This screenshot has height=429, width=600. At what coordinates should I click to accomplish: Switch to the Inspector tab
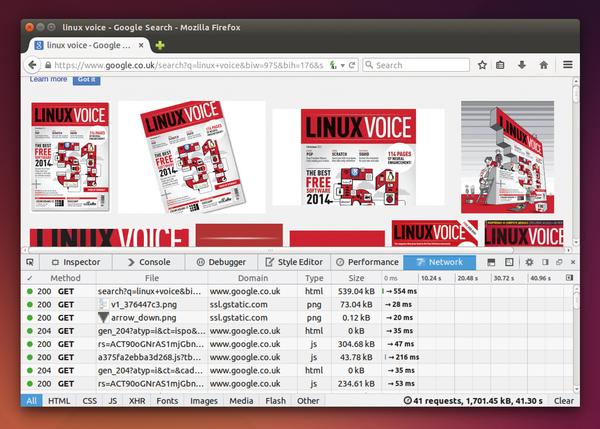pos(76,262)
